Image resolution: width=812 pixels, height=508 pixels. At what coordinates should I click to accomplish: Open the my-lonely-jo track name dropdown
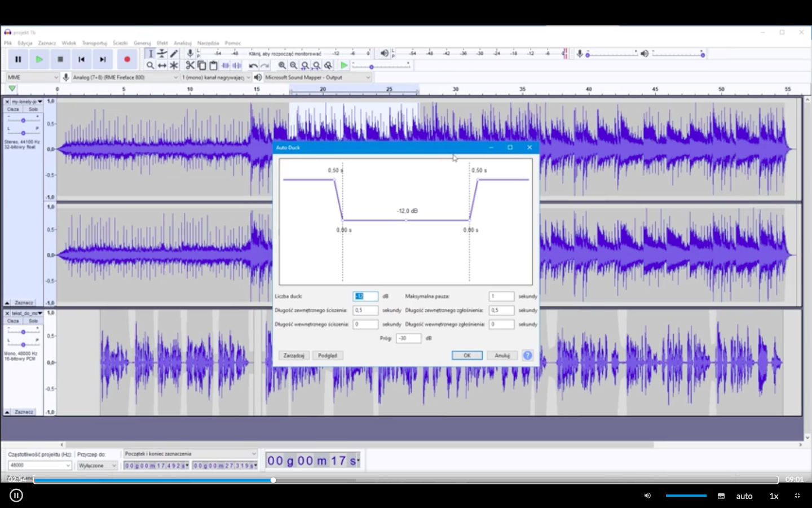tap(27, 102)
